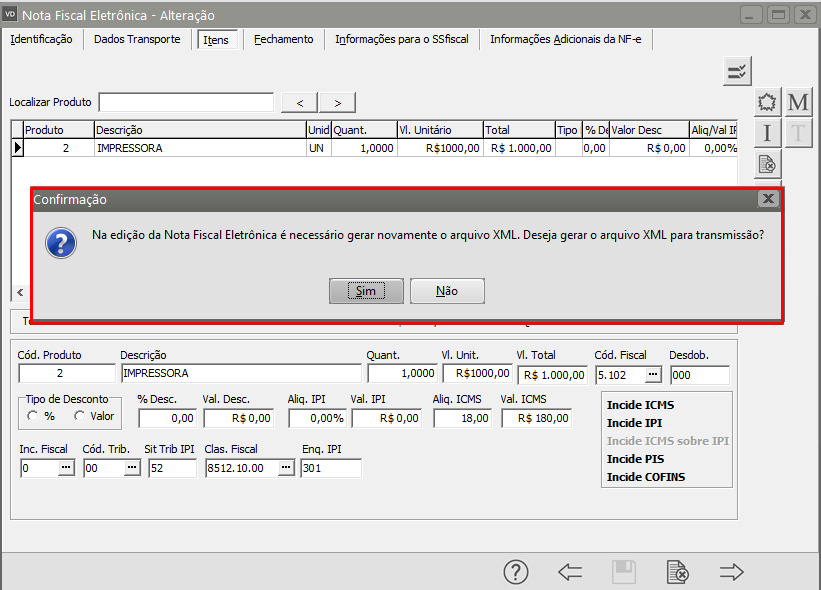Open the Cód. Fiscal lookup button
Viewport: 821px width, 590px height.
653,374
